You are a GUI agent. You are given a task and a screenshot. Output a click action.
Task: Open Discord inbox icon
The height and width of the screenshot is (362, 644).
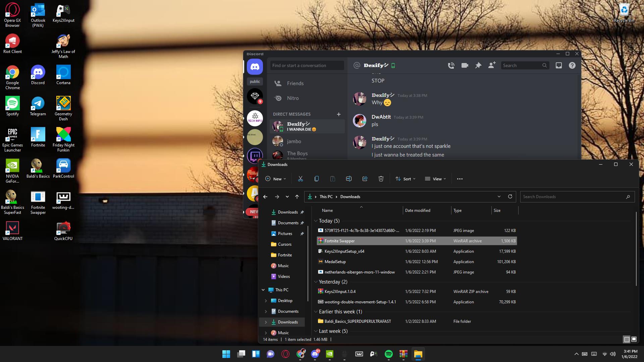559,66
